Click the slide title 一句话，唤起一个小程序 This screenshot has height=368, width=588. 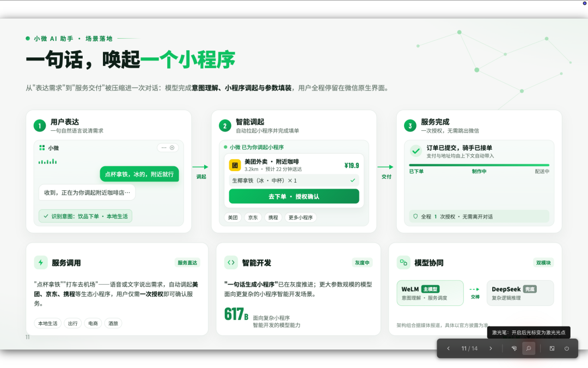(x=130, y=59)
